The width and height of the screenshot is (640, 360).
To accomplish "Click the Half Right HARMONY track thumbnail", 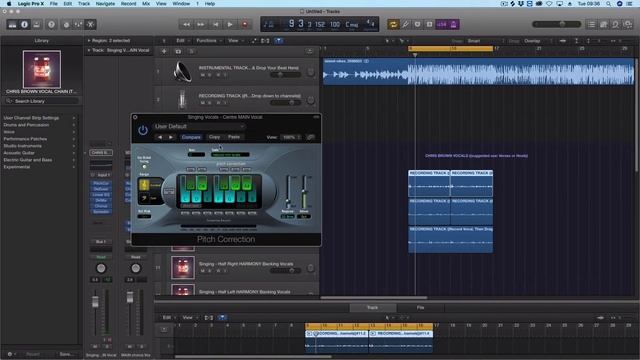I will (x=182, y=267).
